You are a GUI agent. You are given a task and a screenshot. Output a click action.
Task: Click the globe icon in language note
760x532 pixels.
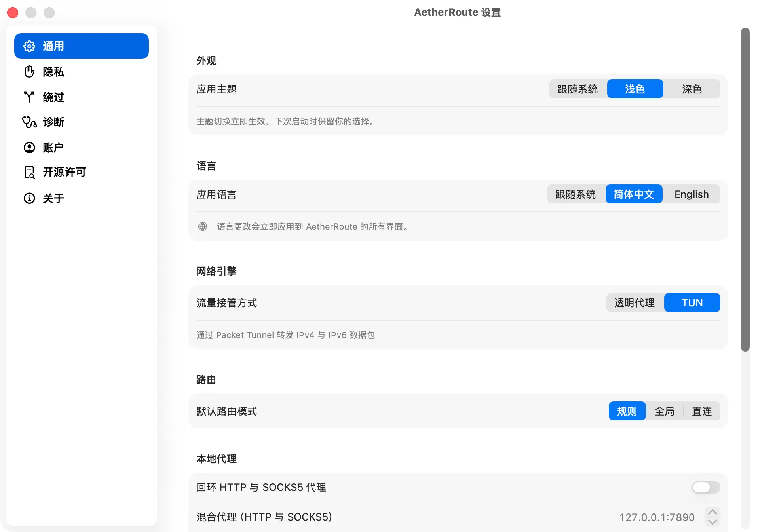coord(203,226)
